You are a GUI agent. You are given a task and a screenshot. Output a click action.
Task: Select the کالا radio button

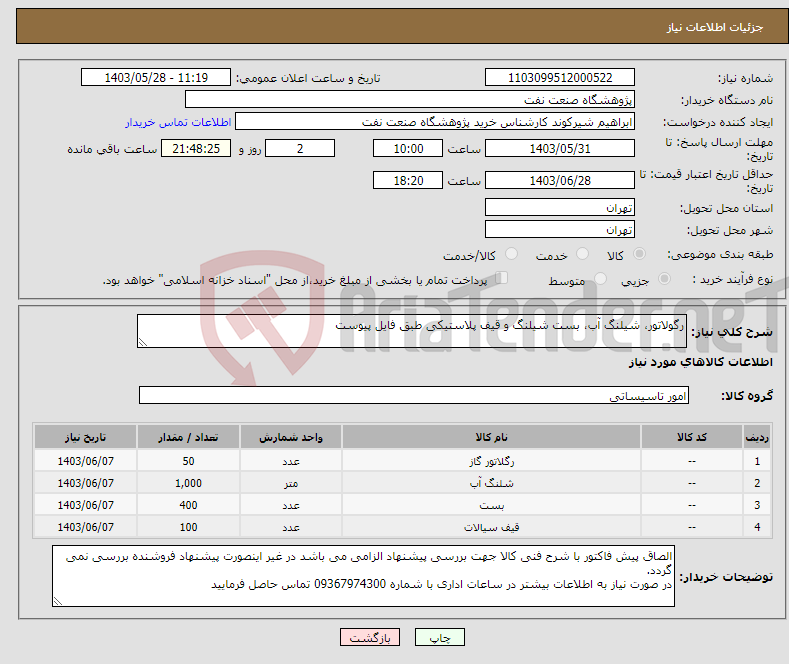639,254
